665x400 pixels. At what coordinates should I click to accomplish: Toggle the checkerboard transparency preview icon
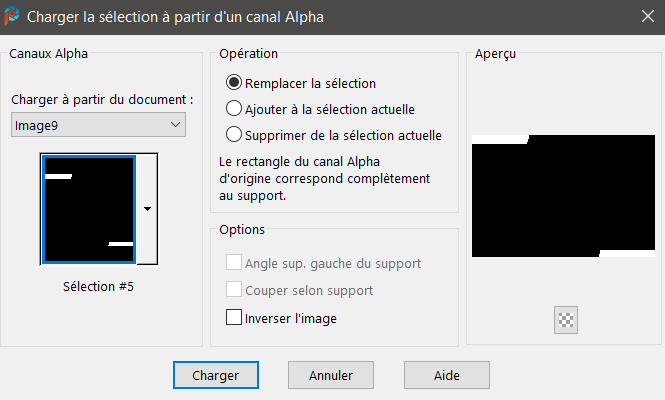click(x=567, y=320)
